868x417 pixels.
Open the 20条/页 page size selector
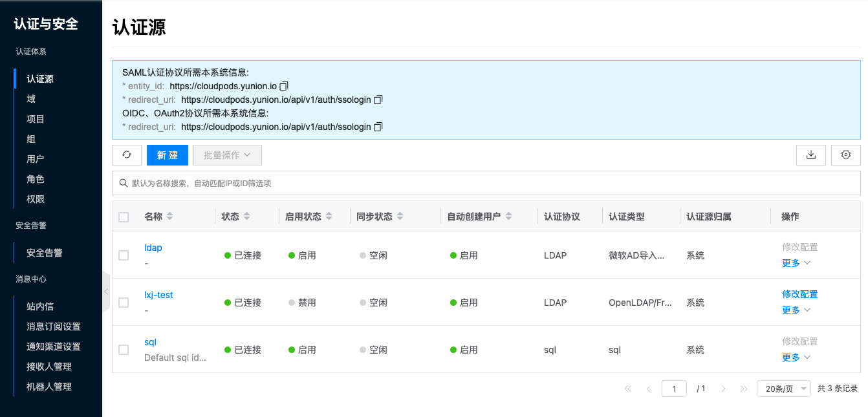pos(783,389)
